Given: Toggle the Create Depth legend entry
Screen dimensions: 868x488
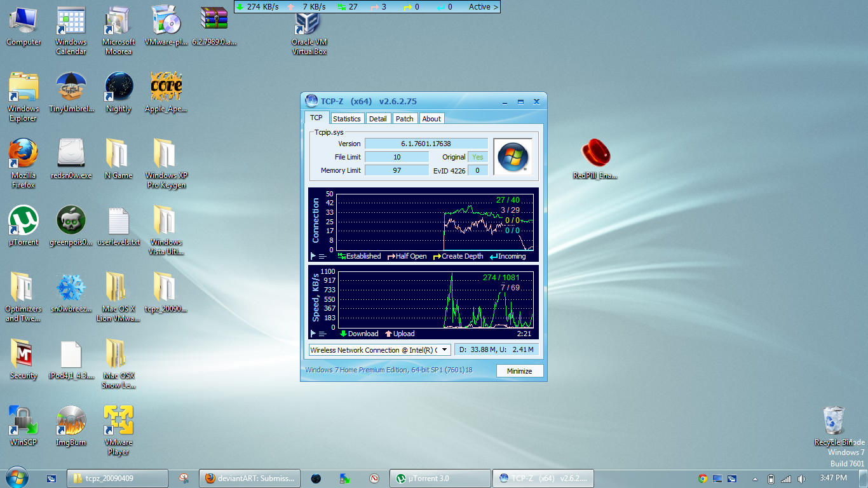Looking at the screenshot, I should click(x=458, y=257).
